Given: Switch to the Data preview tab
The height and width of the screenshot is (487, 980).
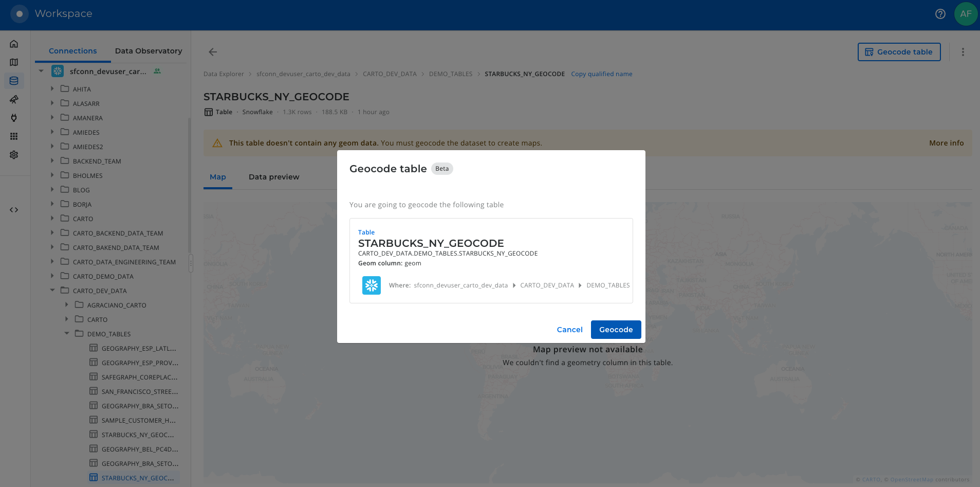Looking at the screenshot, I should (x=273, y=177).
